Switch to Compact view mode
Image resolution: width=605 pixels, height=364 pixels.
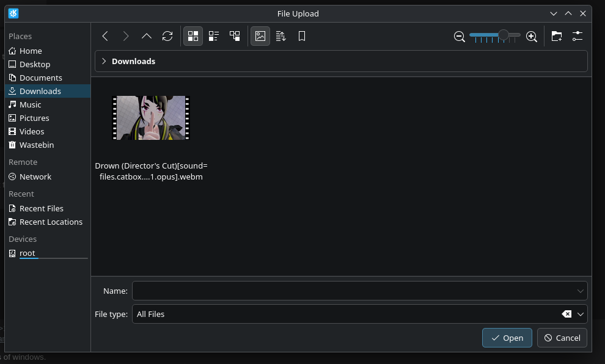coord(214,37)
